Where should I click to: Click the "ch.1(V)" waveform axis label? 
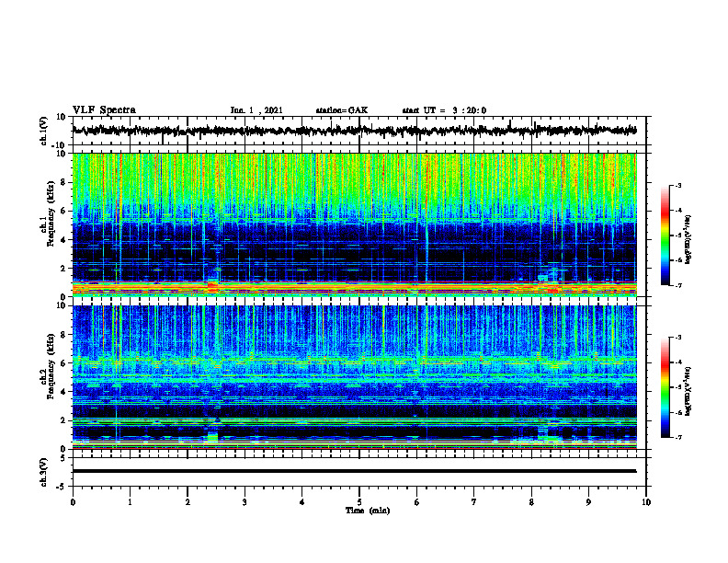pos(44,131)
